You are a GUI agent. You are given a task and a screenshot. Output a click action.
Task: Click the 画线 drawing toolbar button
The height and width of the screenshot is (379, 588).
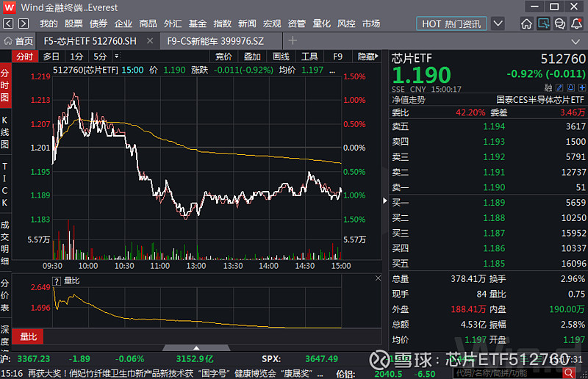281,57
